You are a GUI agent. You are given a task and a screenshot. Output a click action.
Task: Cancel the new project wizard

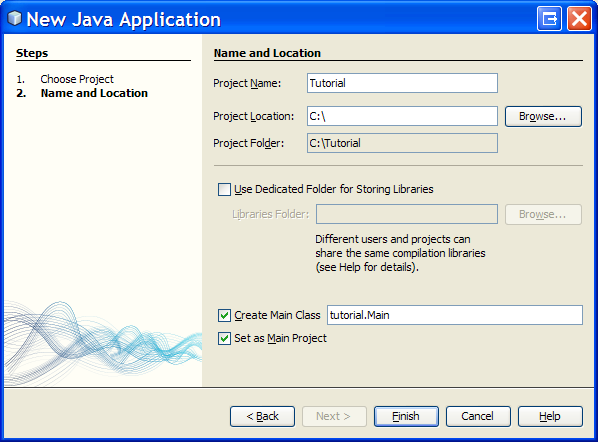click(478, 416)
